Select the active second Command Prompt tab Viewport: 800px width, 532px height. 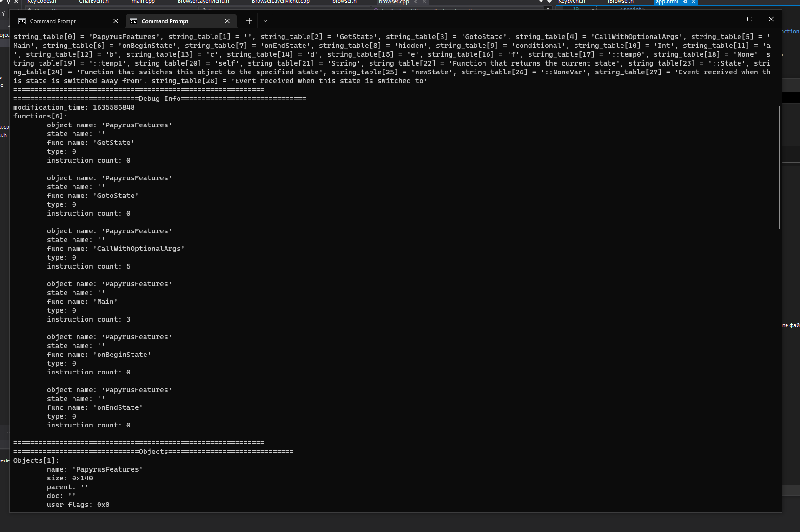click(181, 21)
